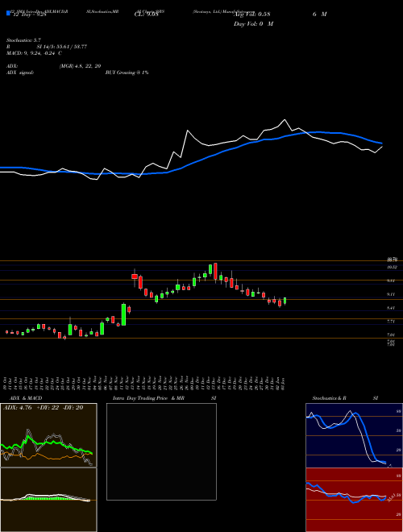Click the 10.52 price axis label
Screen dimensions: 403x532
tap(393, 268)
